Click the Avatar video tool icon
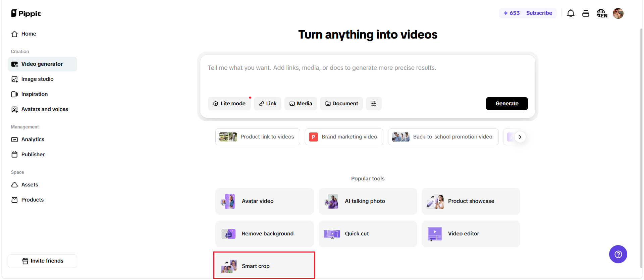This screenshot has width=644, height=280. [x=228, y=201]
